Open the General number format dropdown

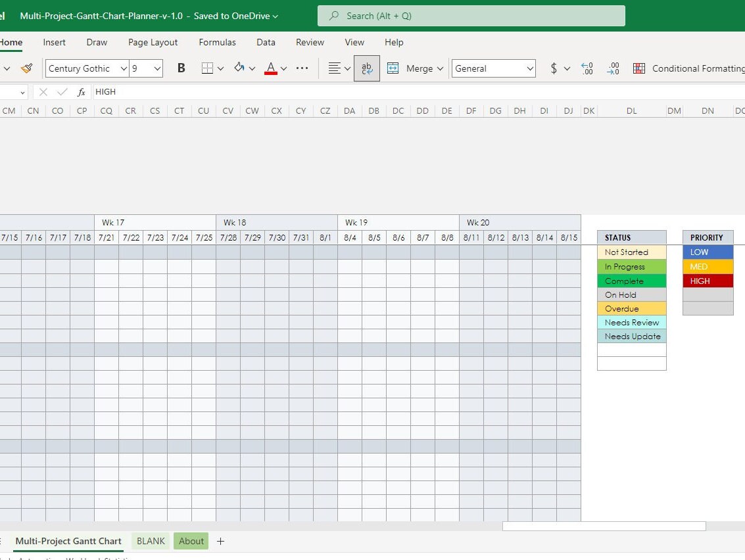[493, 68]
